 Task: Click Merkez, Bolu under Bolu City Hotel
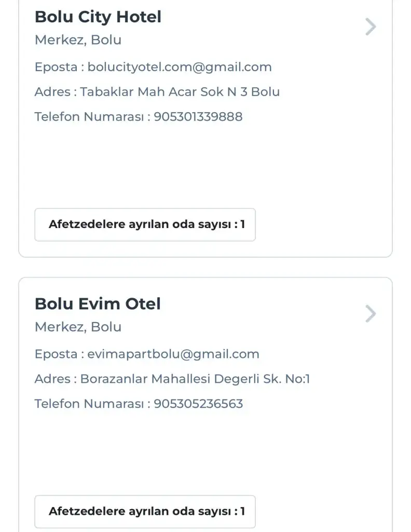click(78, 40)
